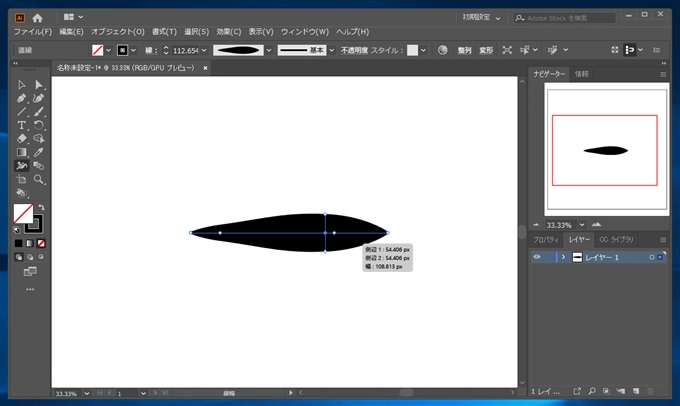Click the Illustrator home icon
The width and height of the screenshot is (680, 406).
click(38, 18)
